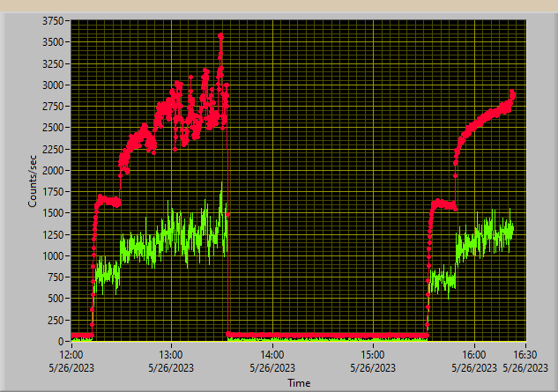Click the 2500 Y-axis tick label
558x392 pixels.
click(x=53, y=128)
